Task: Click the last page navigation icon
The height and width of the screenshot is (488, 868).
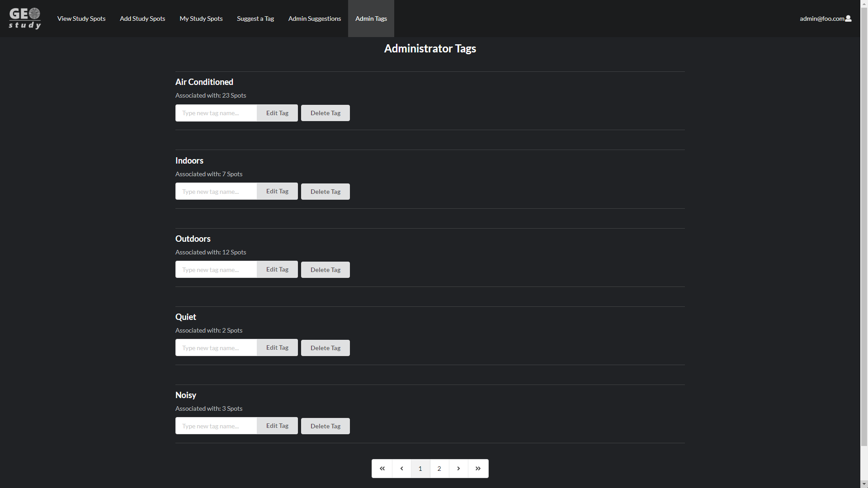Action: point(477,468)
